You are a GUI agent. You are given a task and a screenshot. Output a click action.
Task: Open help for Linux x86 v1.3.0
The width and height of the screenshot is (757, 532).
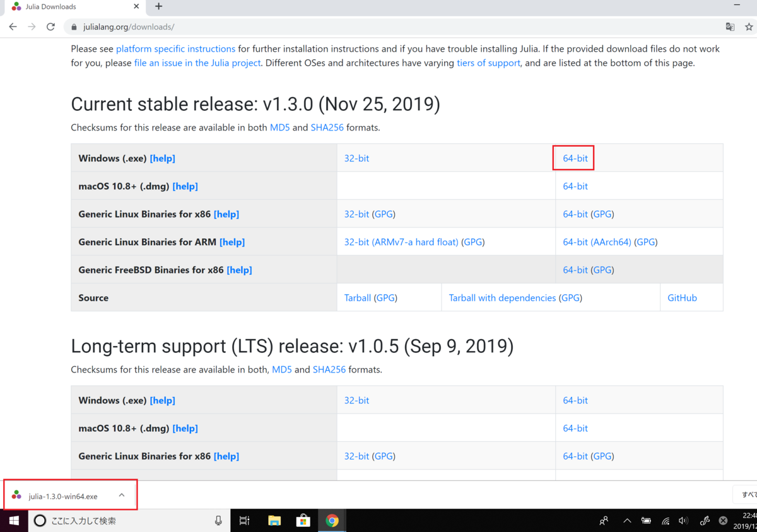226,214
